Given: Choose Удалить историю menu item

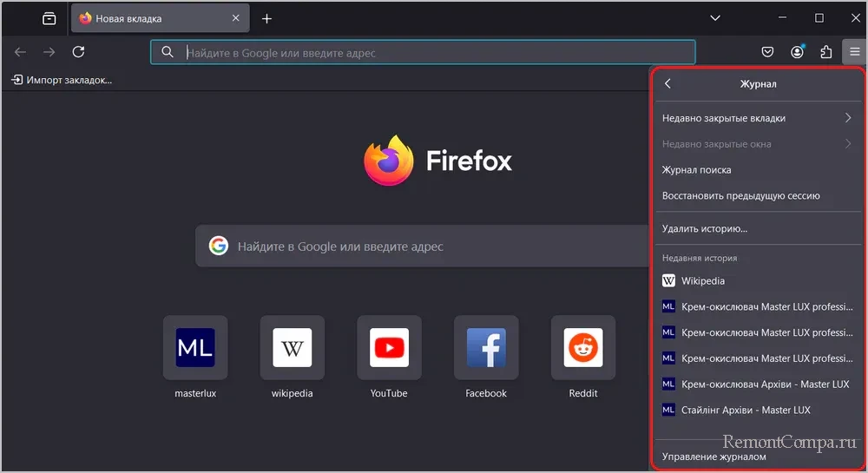Looking at the screenshot, I should (x=757, y=228).
